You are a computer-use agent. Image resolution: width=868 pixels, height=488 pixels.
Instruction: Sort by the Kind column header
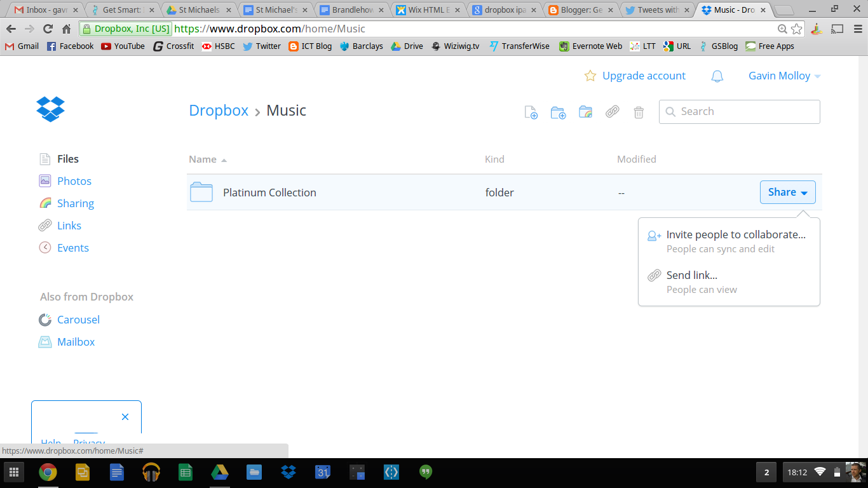click(494, 159)
